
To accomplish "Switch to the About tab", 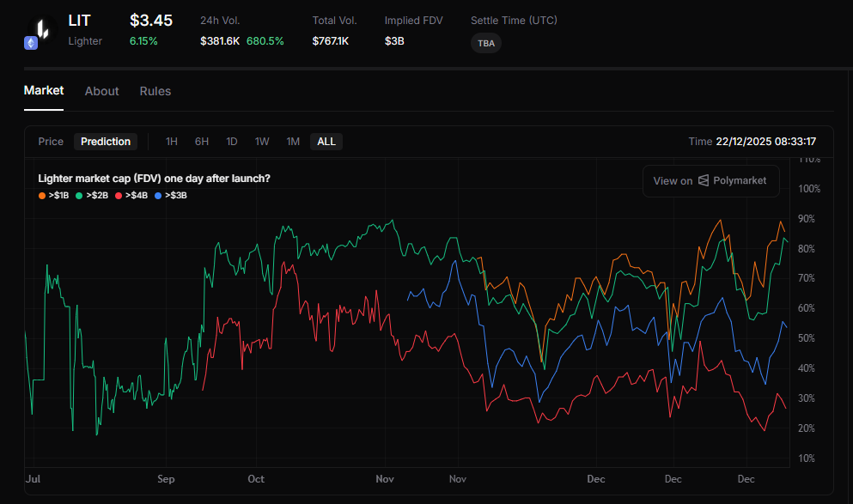I will [x=101, y=91].
